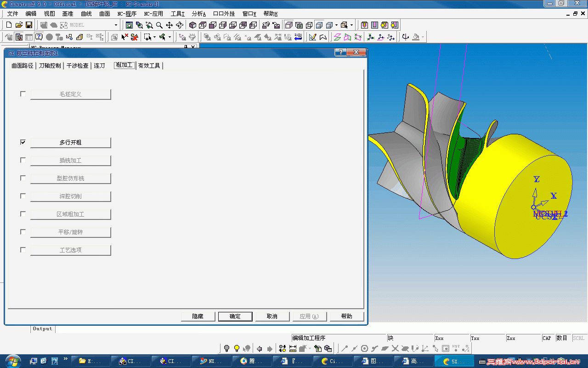This screenshot has width=588, height=368.
Task: Click the Zoom all fit-view icon
Action: [129, 25]
